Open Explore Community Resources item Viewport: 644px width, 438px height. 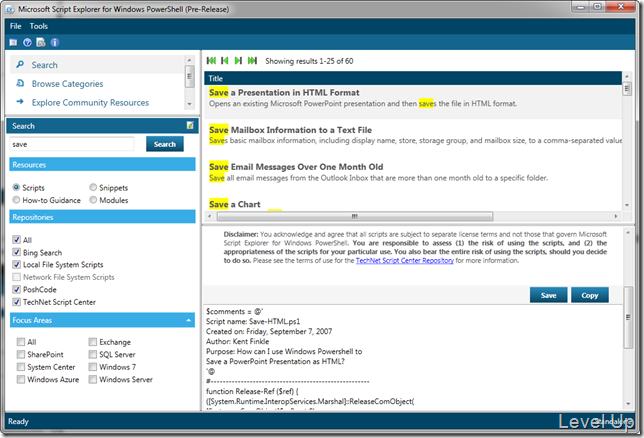(97, 102)
